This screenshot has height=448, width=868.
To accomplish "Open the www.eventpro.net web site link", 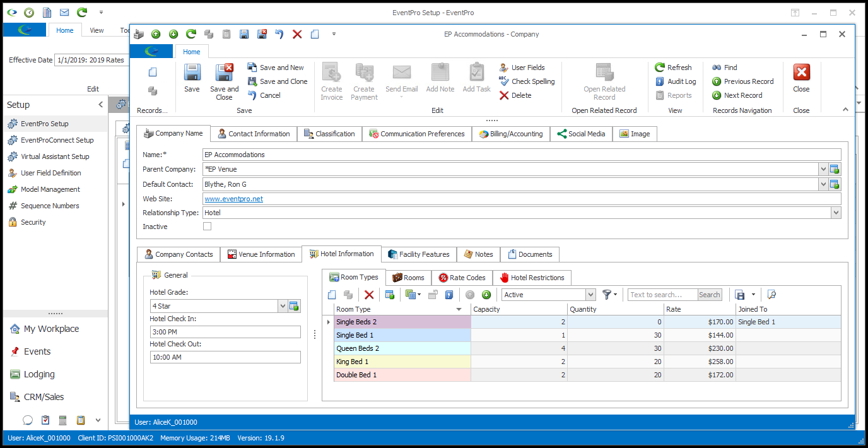I will point(233,199).
